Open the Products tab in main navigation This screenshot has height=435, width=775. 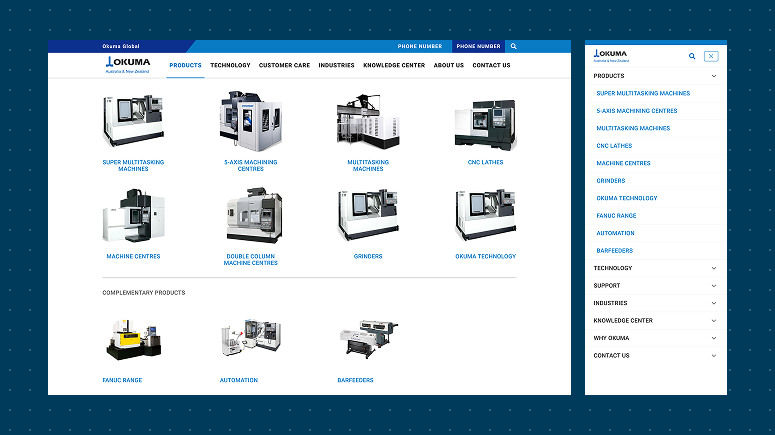pos(185,65)
